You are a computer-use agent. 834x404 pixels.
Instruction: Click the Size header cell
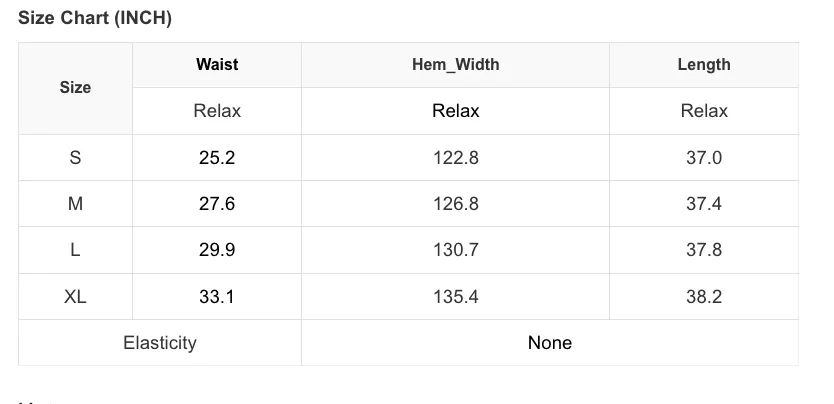[75, 87]
